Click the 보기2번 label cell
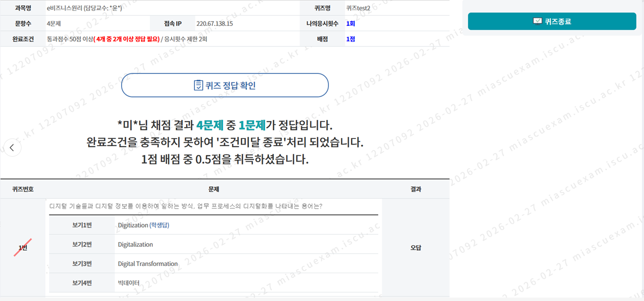 click(82, 244)
